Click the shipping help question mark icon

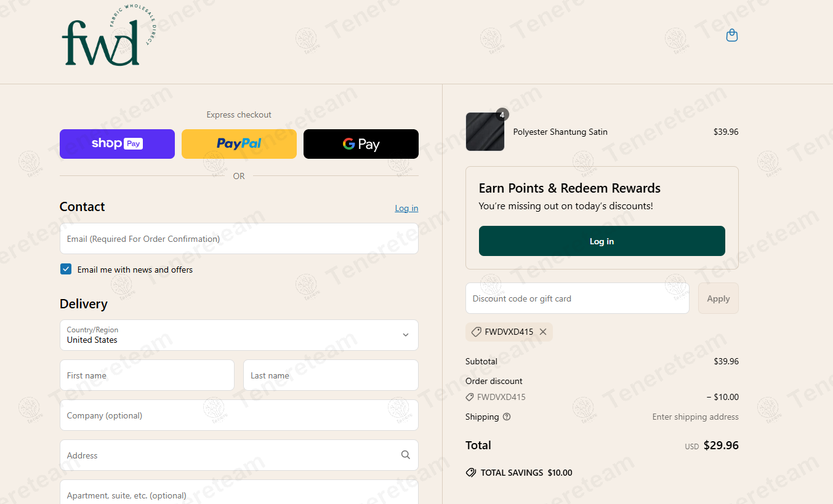click(507, 417)
